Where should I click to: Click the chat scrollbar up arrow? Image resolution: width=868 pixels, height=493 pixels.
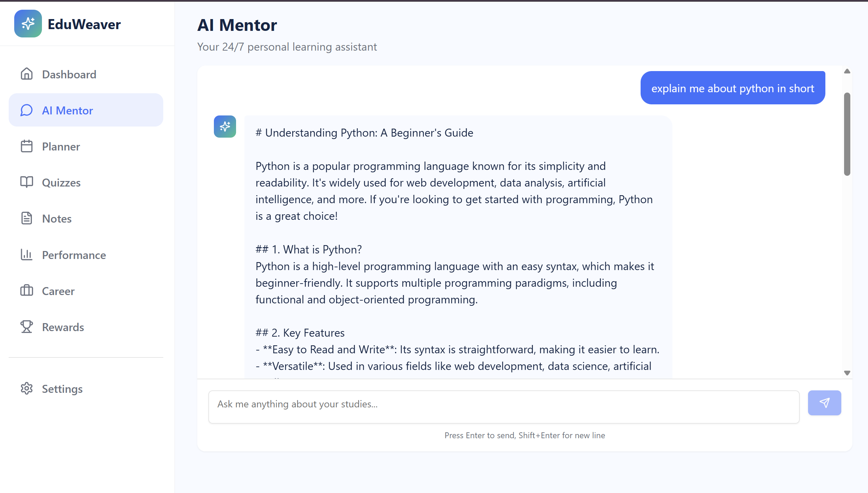pyautogui.click(x=847, y=71)
